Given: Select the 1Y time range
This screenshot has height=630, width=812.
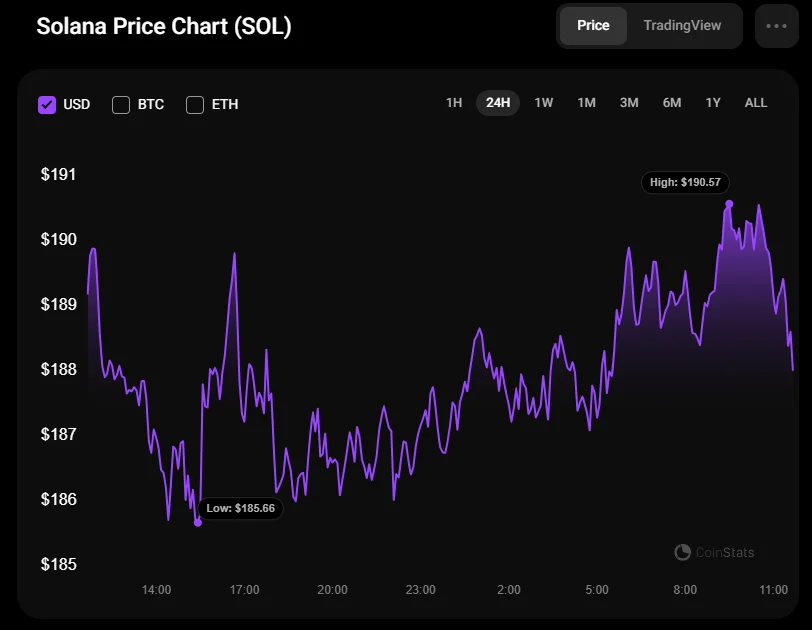Looking at the screenshot, I should pyautogui.click(x=713, y=103).
